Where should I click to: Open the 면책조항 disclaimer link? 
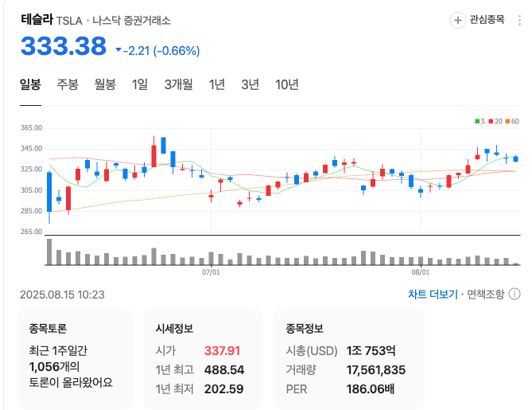pyautogui.click(x=486, y=294)
